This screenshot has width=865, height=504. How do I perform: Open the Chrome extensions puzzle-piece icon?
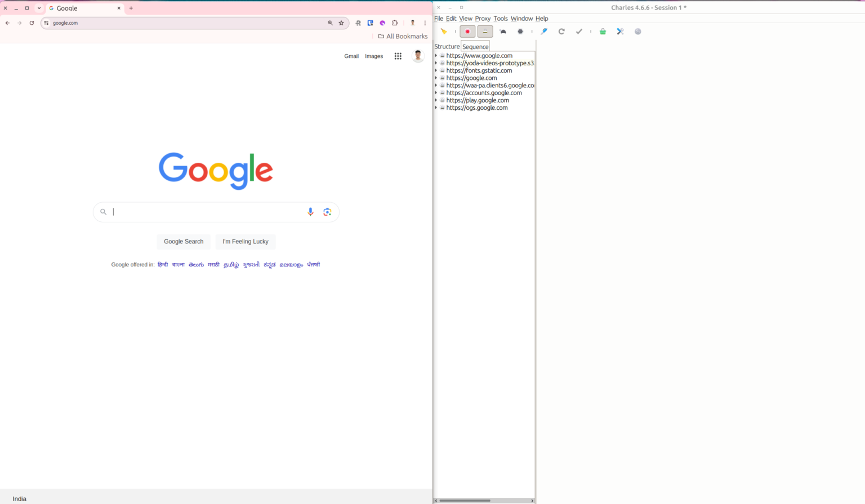(x=395, y=23)
